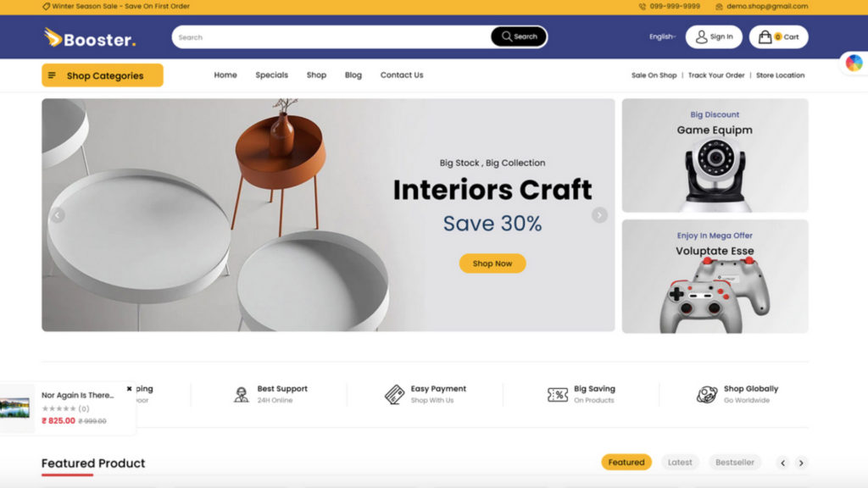Go to previous hero banner slide
The image size is (868, 488).
[x=58, y=214]
